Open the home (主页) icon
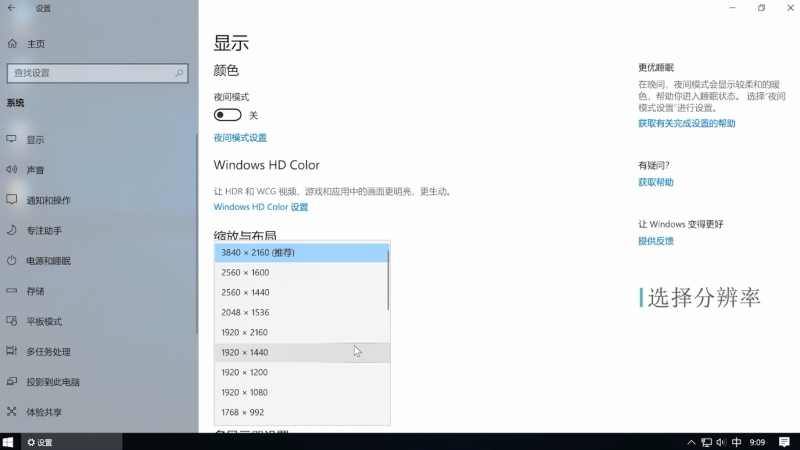800x450 pixels. click(12, 44)
